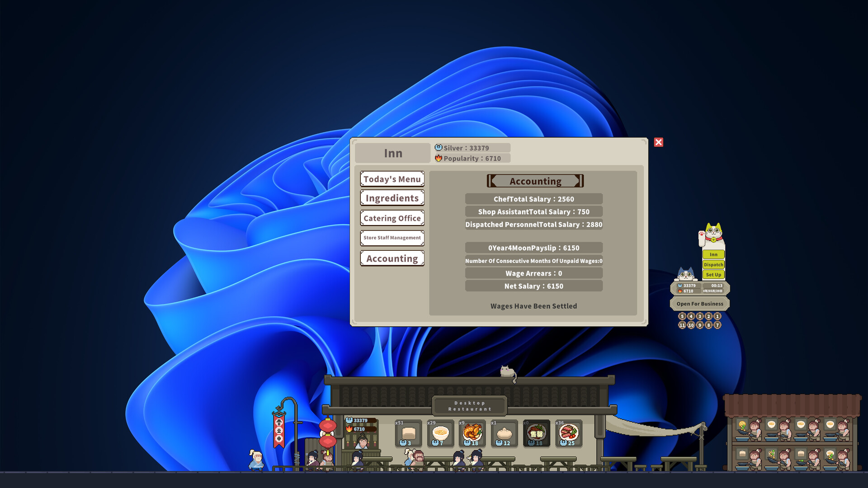The image size is (868, 488).
Task: Click the sliced beef dish icon priced 25
Action: pos(569,433)
